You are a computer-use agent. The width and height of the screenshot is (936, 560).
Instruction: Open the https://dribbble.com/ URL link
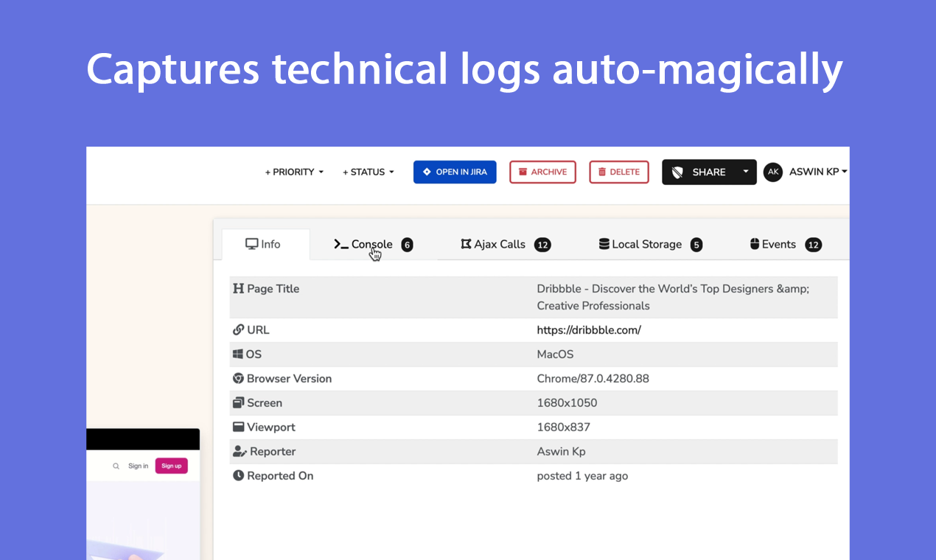589,330
